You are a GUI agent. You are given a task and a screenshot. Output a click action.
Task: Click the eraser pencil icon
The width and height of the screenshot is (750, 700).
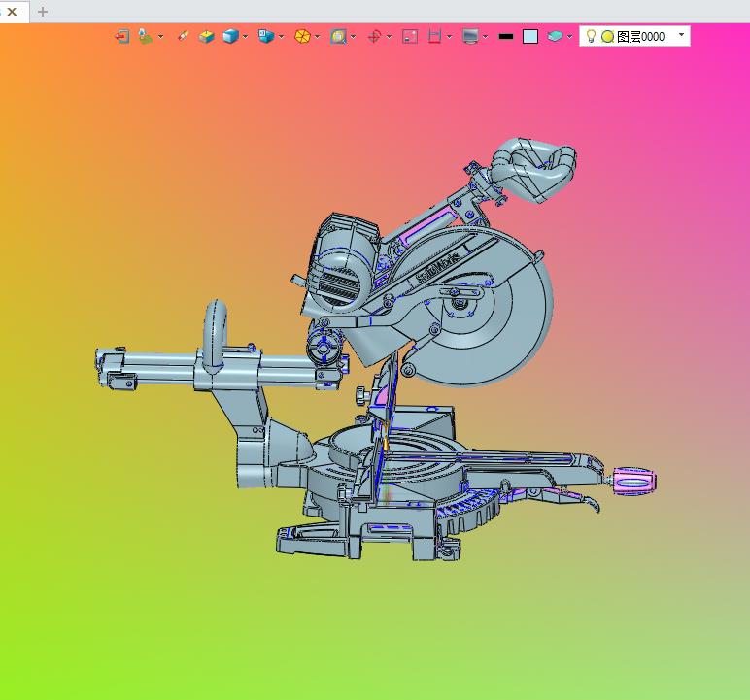pos(183,36)
